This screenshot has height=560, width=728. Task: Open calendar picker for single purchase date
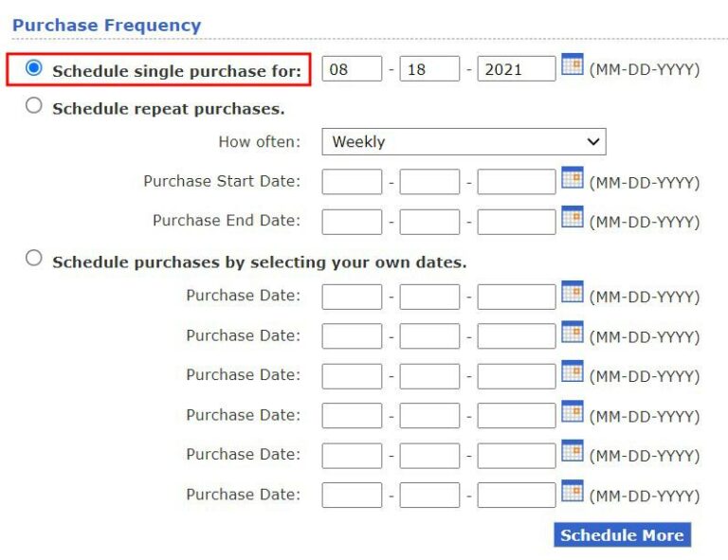click(572, 65)
